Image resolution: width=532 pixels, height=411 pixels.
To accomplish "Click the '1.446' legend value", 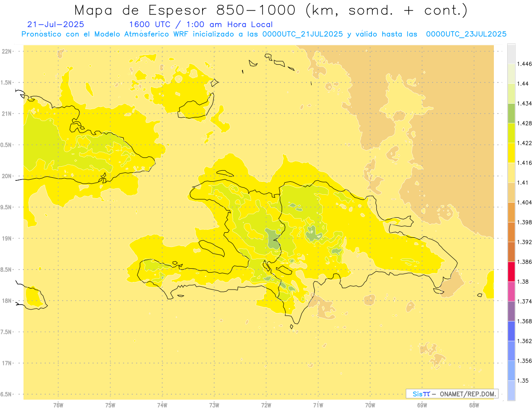I will pos(524,64).
